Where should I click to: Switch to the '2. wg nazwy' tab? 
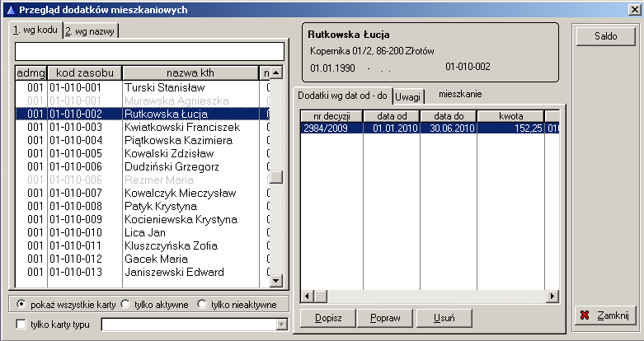click(91, 31)
